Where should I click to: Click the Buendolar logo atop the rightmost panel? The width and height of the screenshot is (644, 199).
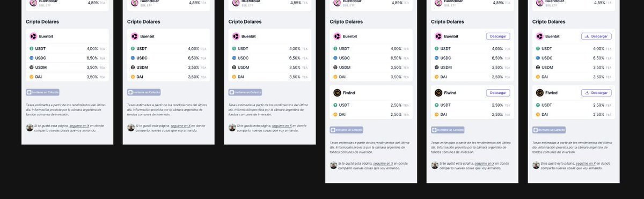[x=540, y=3]
